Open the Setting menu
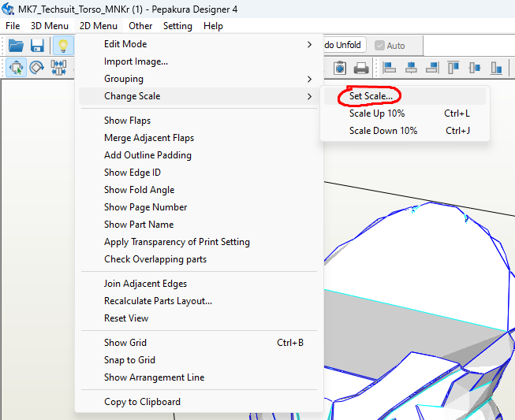 [177, 26]
